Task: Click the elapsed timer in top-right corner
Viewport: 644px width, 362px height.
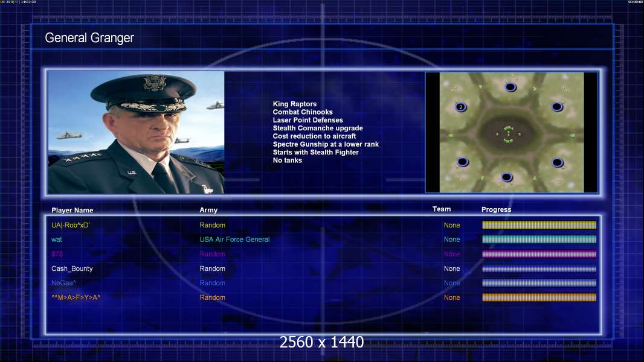Action: (636, 2)
